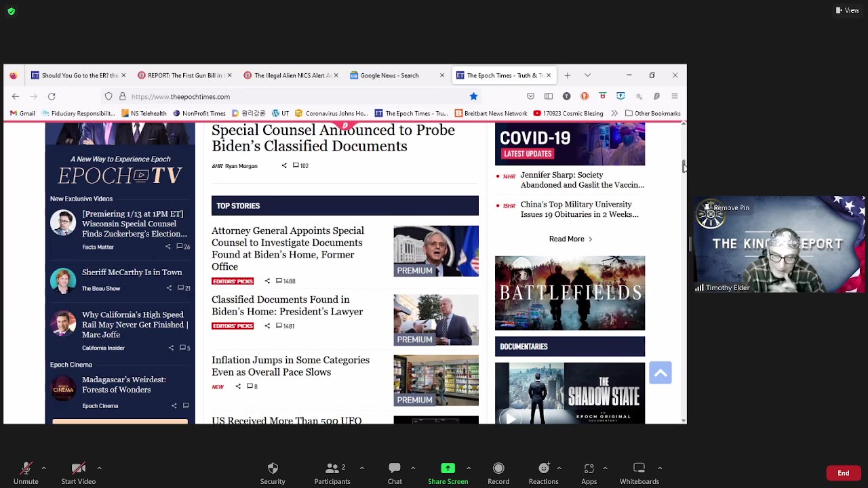This screenshot has height=488, width=868.
Task: Start recording with the Record icon
Action: click(x=498, y=468)
